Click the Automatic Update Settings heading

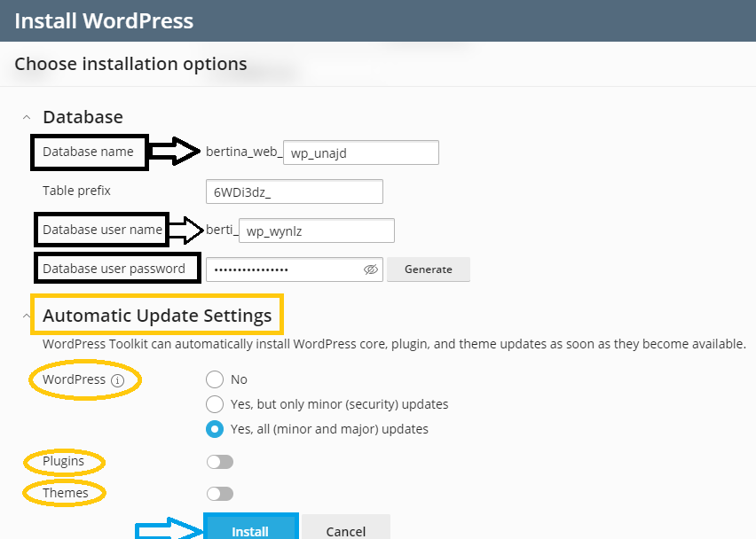click(157, 316)
